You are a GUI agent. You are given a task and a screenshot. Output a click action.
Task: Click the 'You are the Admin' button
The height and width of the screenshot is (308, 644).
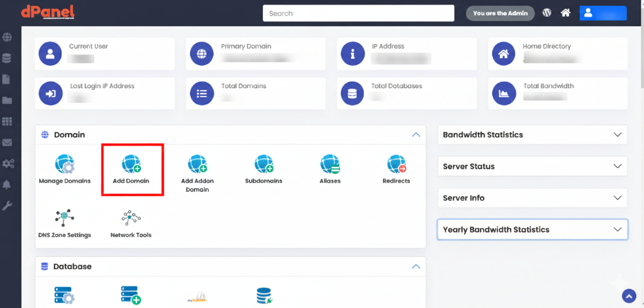pyautogui.click(x=500, y=13)
